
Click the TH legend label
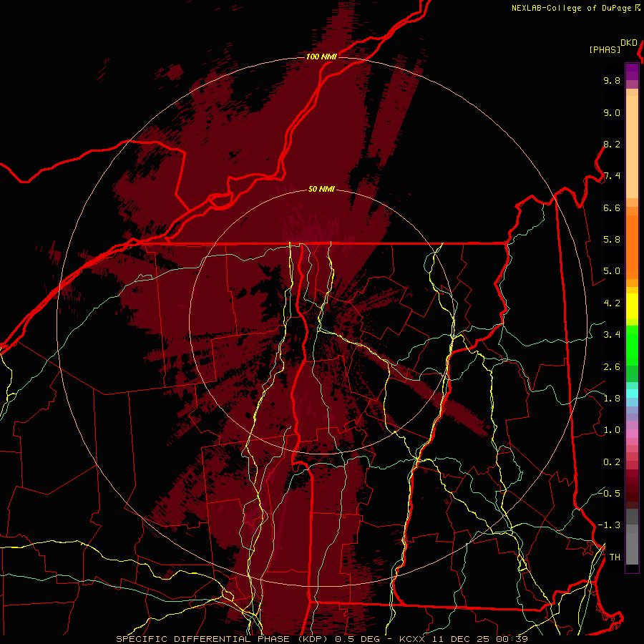(x=615, y=557)
